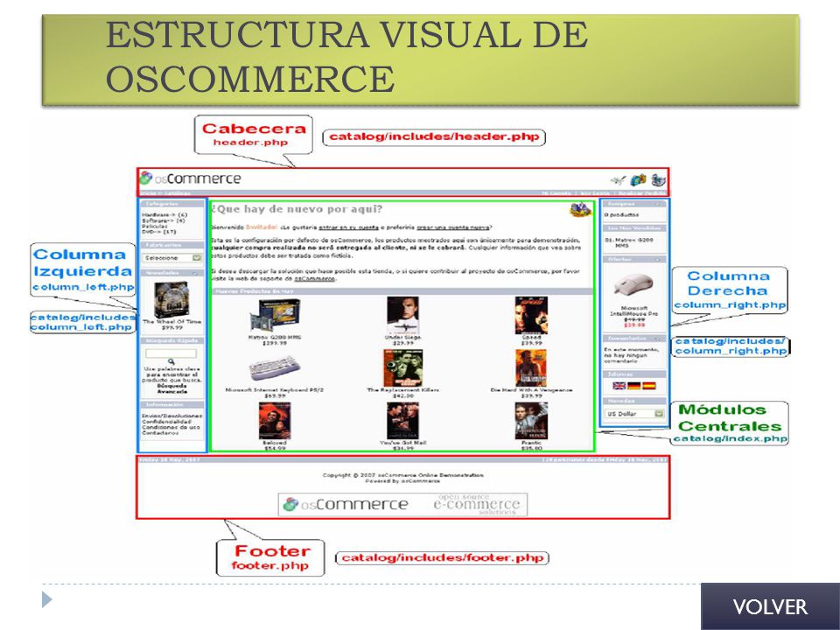Click the arrow in the Novedades box header
This screenshot has width=840, height=630.
pyautogui.click(x=195, y=273)
